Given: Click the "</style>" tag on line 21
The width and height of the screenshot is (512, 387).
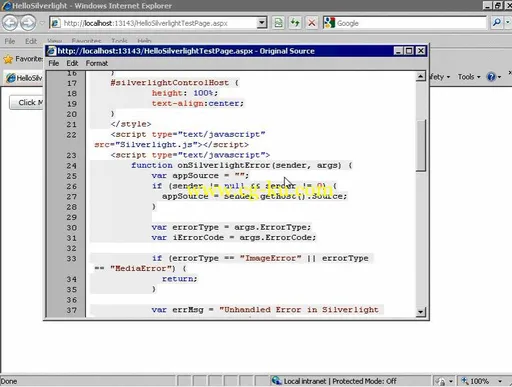Looking at the screenshot, I should pos(131,124).
